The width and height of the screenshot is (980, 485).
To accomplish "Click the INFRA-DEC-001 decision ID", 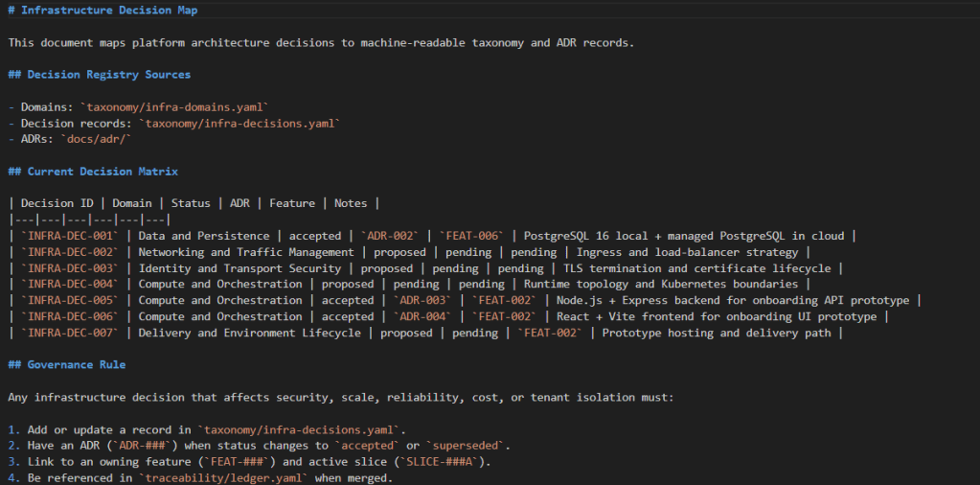I will (73, 236).
